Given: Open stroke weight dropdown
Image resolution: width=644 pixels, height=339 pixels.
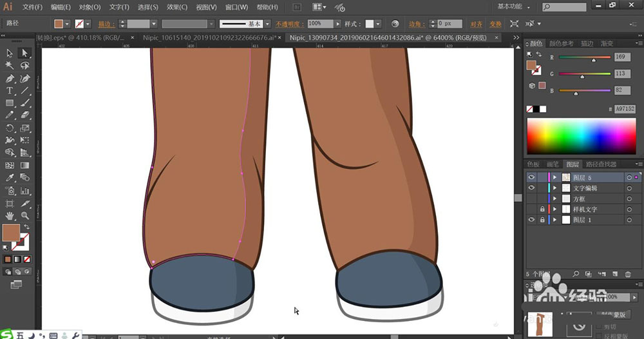Looking at the screenshot, I should pos(154,24).
